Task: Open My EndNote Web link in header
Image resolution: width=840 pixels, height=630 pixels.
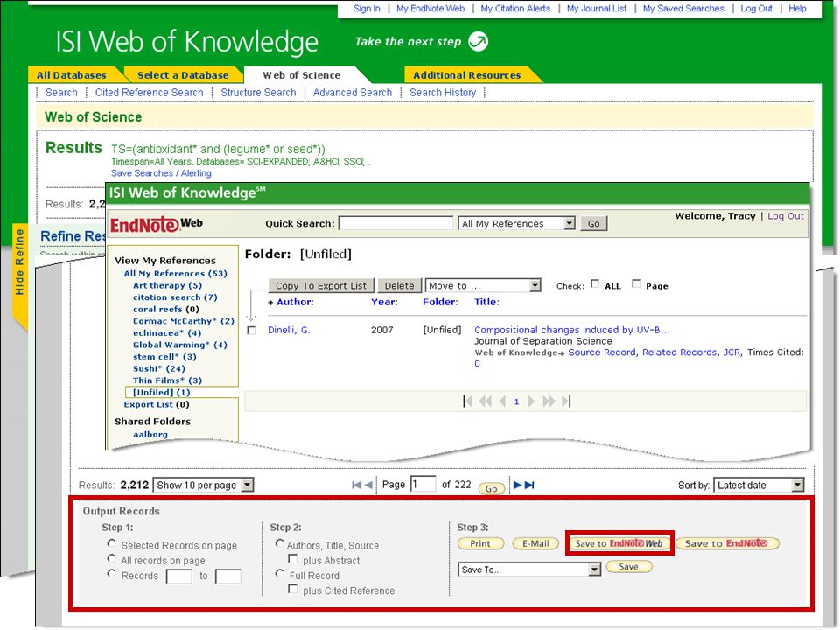Action: 430,9
